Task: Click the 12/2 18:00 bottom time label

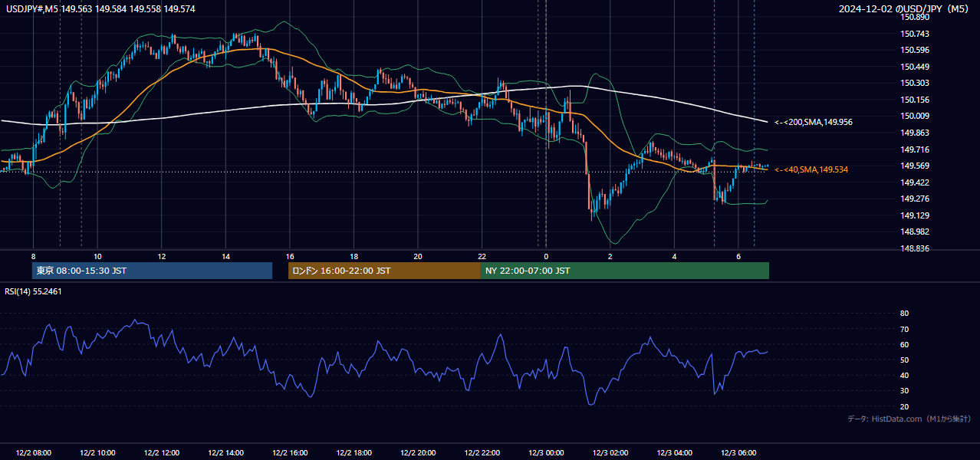Action: click(x=354, y=452)
